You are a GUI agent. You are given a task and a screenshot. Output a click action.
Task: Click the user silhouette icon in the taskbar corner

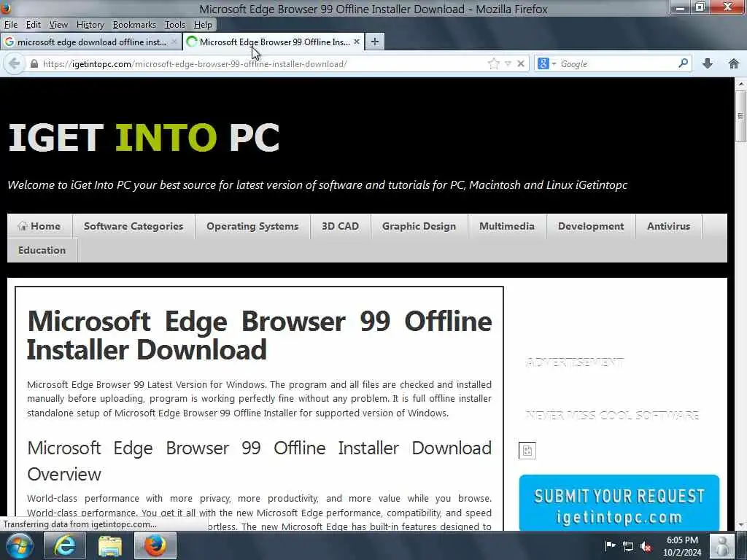point(721,545)
